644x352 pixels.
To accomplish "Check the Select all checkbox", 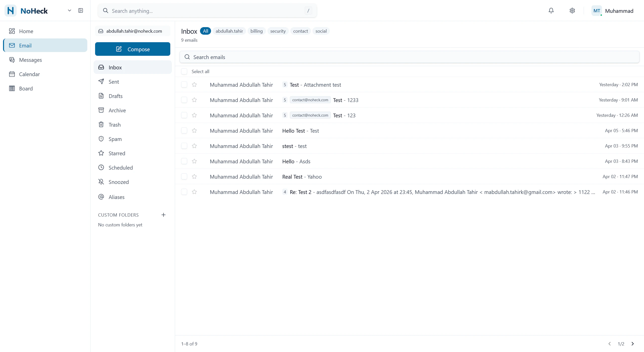I will coord(184,71).
